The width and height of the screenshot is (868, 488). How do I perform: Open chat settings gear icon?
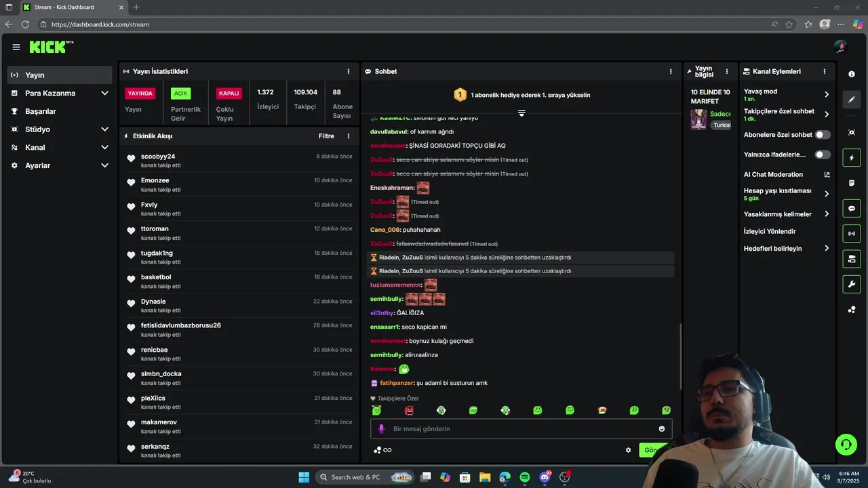pos(628,450)
